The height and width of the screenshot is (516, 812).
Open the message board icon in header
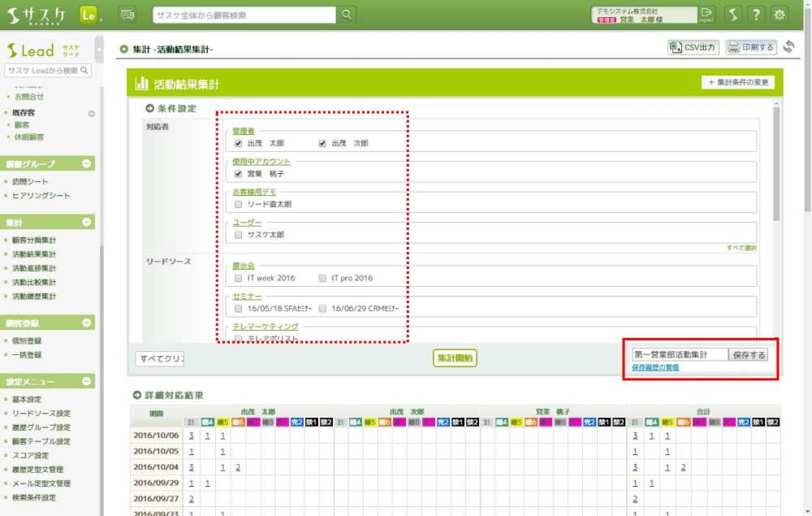[x=127, y=15]
